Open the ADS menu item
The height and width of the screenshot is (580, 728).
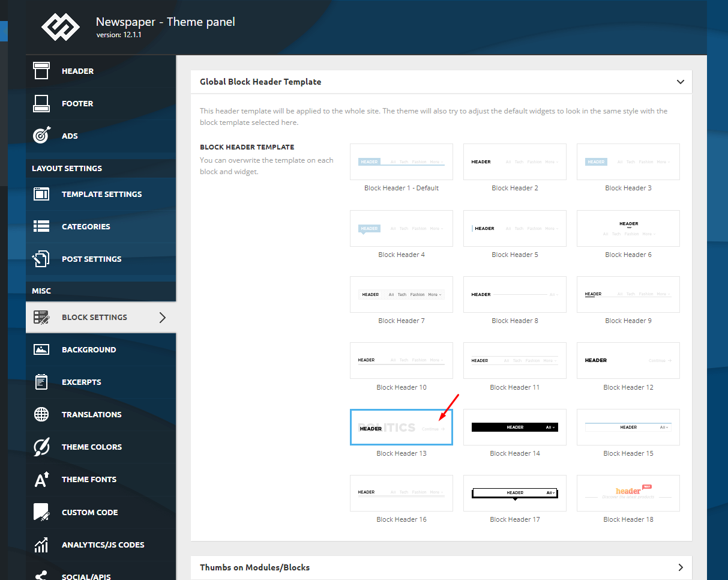pyautogui.click(x=101, y=136)
